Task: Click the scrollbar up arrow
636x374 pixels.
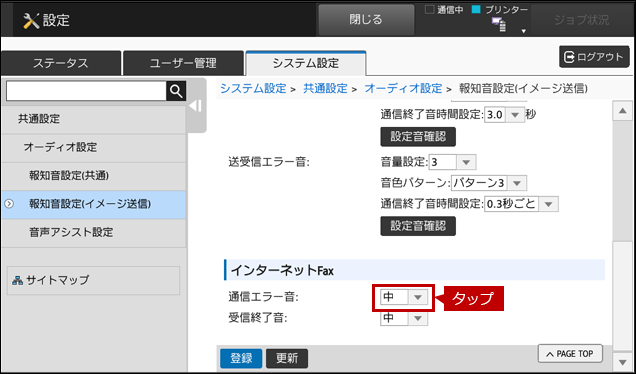Action: pos(623,111)
